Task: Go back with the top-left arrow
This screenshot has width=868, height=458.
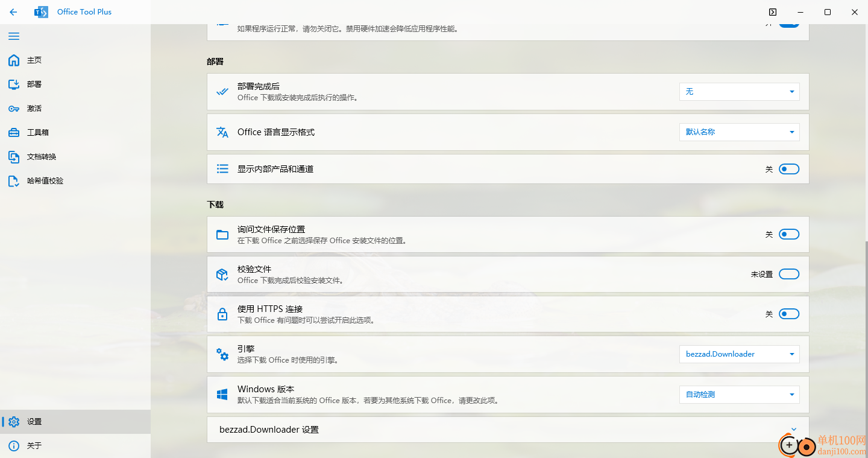Action: click(13, 12)
